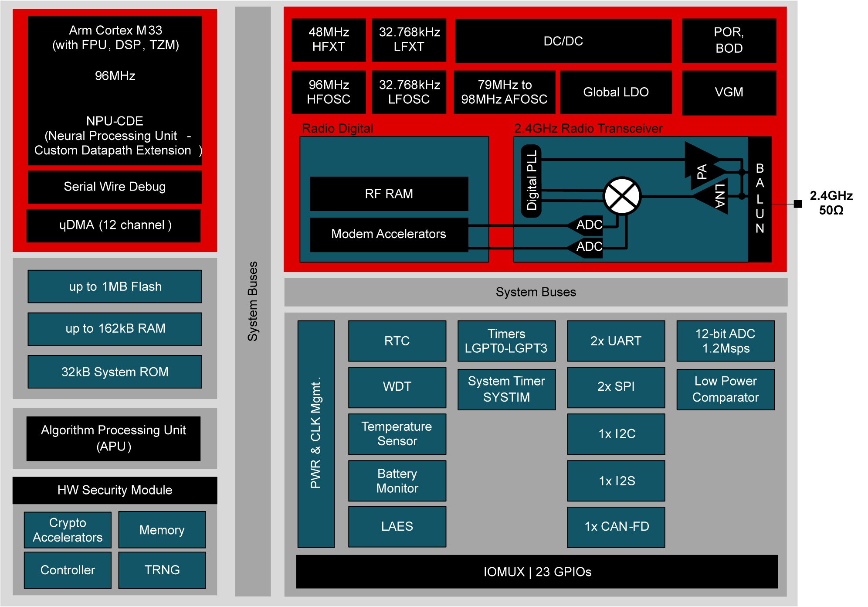
Task: Select the PWR & CLK Mgmt. block
Action: tap(316, 433)
